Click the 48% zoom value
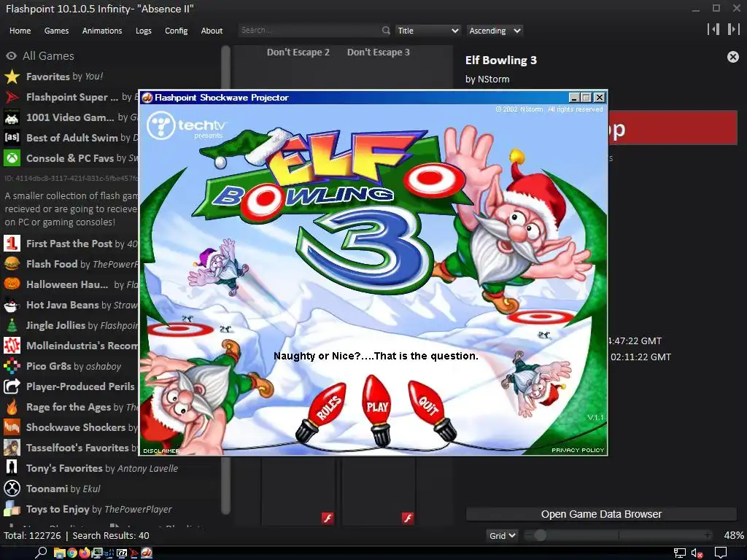The width and height of the screenshot is (747, 560). pyautogui.click(x=734, y=536)
